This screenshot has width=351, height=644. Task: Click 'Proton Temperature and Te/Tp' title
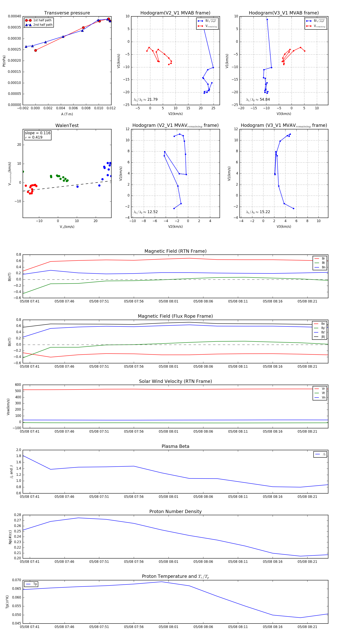tap(175, 576)
